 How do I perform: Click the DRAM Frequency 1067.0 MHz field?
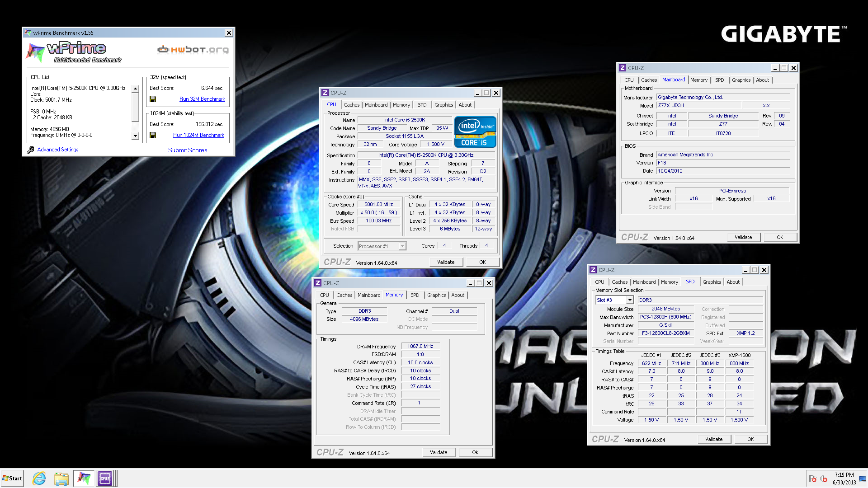point(420,347)
